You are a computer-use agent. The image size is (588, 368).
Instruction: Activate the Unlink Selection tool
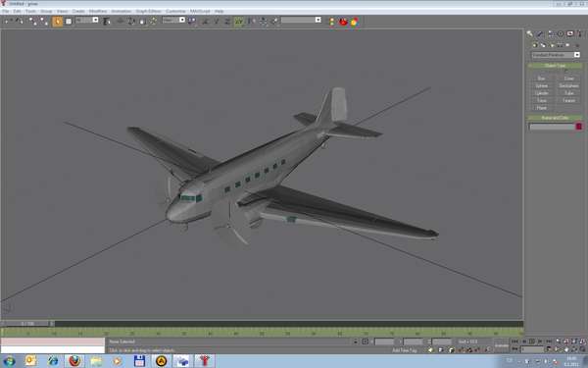point(44,21)
